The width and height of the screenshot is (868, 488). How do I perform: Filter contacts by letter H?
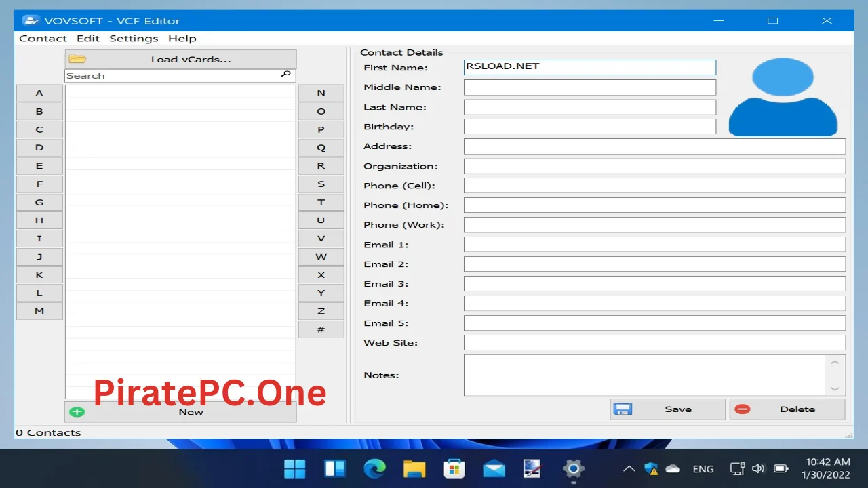(39, 220)
